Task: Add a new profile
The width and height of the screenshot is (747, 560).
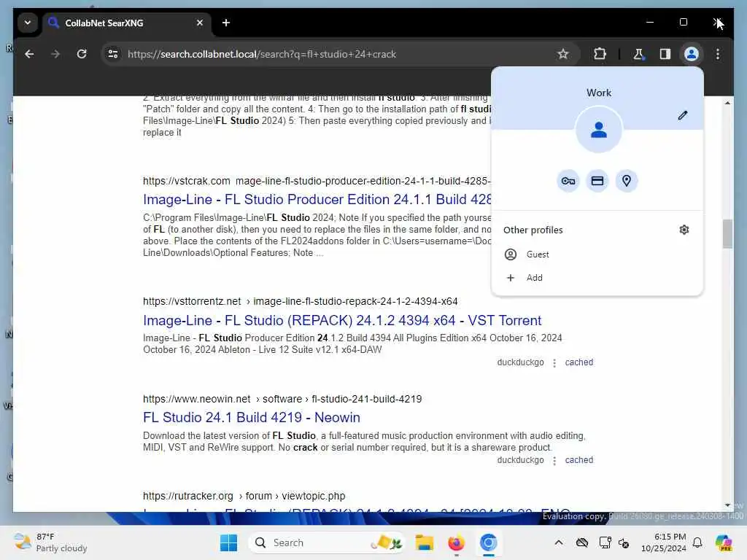Action: point(597,278)
